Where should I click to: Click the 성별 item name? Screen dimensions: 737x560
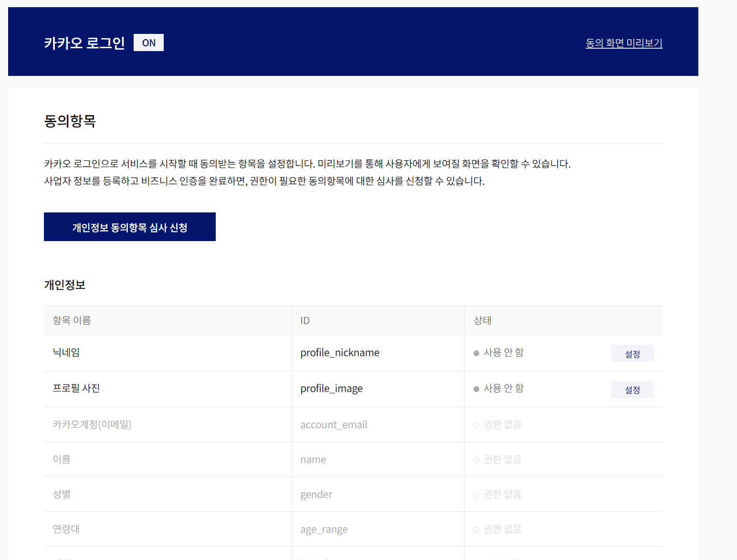[62, 494]
